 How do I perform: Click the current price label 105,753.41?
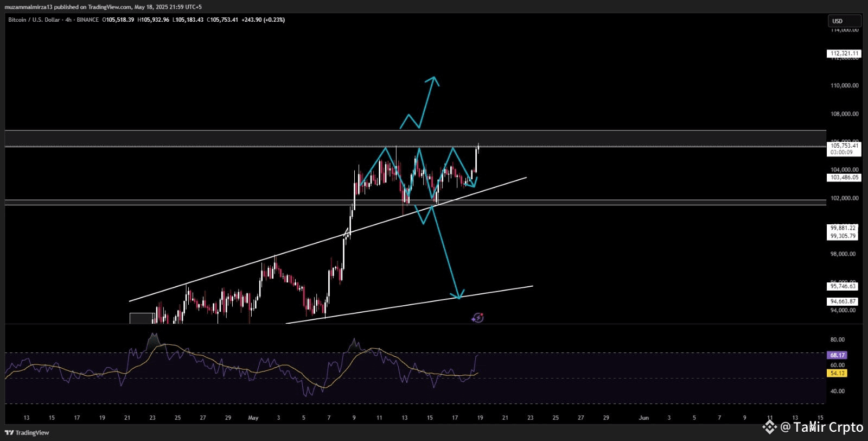click(x=845, y=146)
